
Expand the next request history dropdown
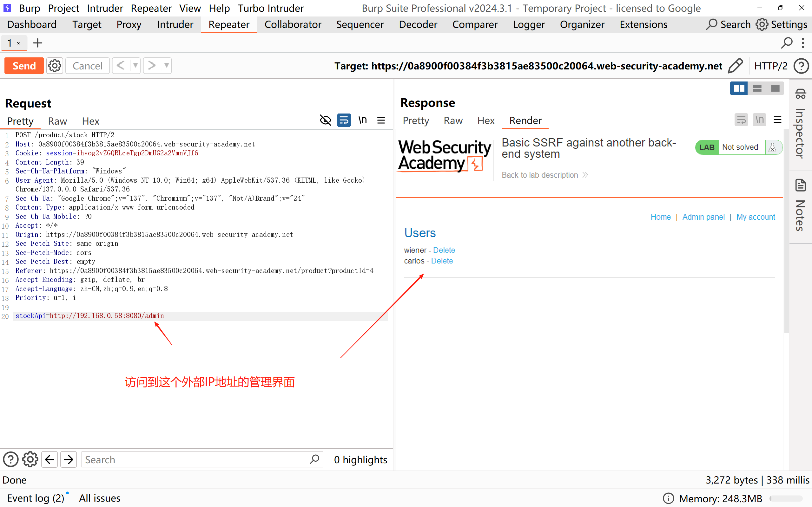tap(166, 66)
